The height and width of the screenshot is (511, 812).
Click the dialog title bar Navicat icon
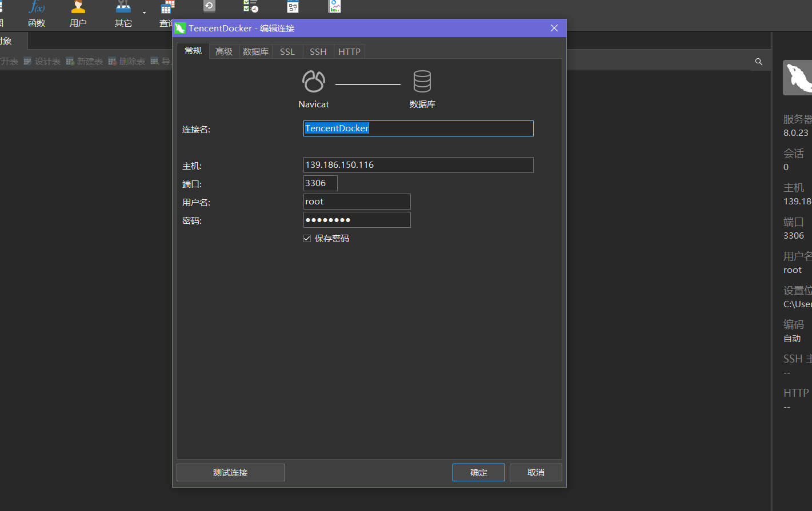pos(181,28)
